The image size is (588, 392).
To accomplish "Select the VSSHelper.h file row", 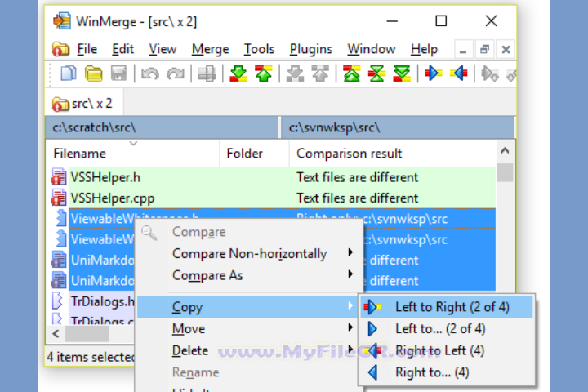I will [x=273, y=177].
